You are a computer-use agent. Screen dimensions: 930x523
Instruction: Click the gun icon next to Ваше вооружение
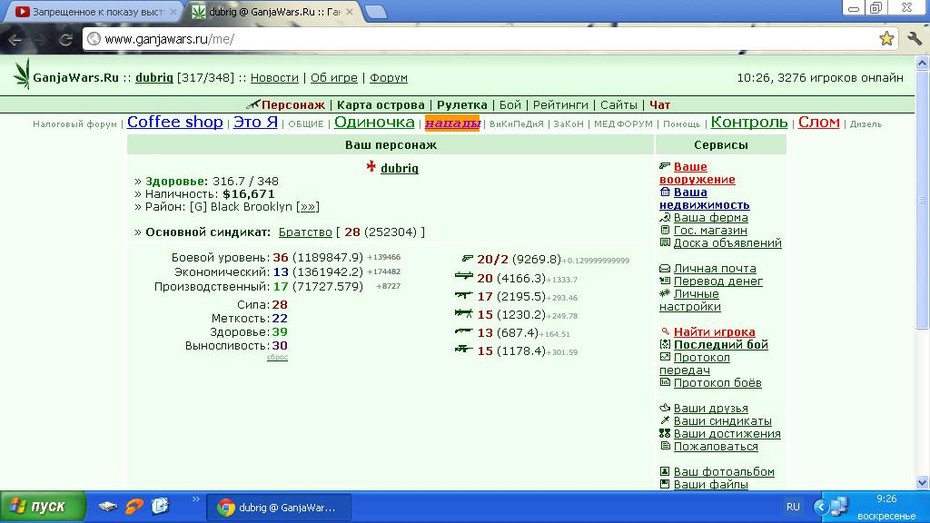pyautogui.click(x=665, y=166)
